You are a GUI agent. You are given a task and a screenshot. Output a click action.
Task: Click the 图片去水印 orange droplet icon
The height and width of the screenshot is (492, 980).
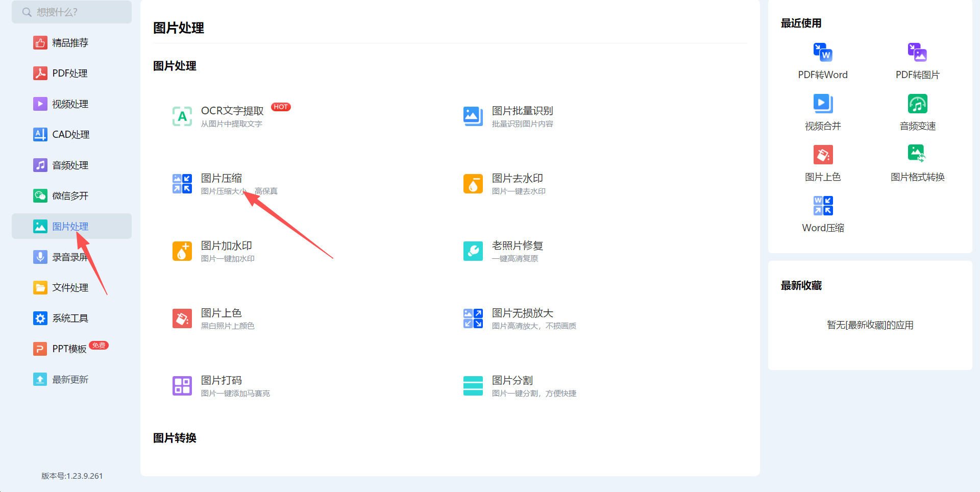[x=473, y=184]
